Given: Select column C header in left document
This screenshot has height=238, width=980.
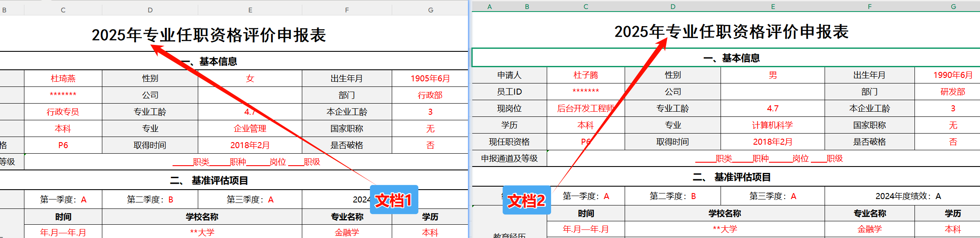Looking at the screenshot, I should click(63, 10).
